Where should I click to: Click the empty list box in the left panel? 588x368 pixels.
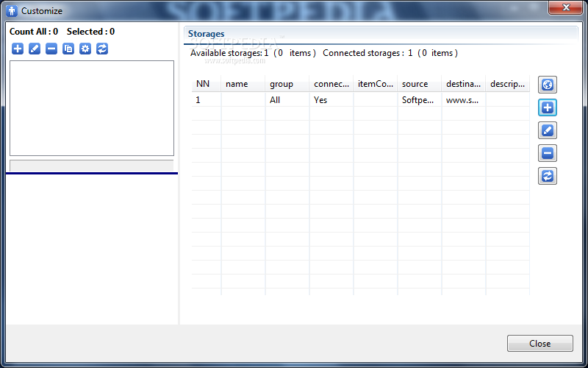(92, 108)
